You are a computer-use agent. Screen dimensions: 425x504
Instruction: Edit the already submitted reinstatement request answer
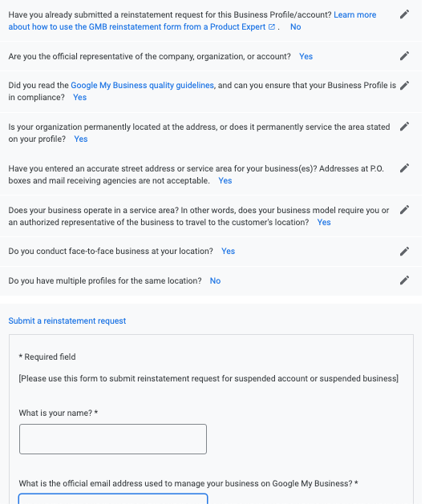click(404, 14)
